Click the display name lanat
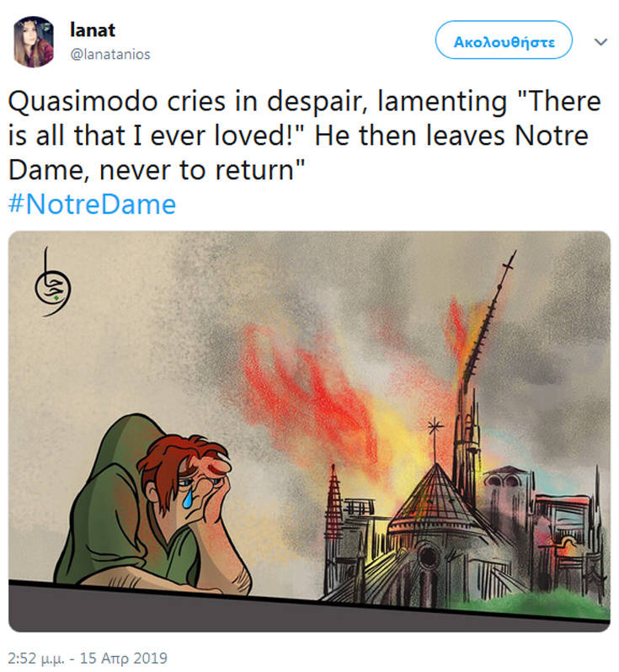 point(93,30)
